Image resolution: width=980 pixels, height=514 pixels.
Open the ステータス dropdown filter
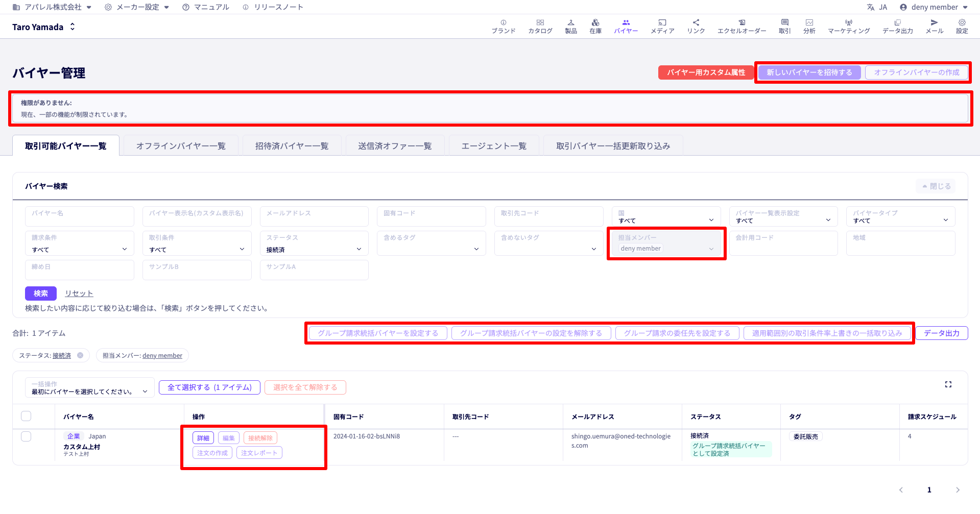click(314, 244)
